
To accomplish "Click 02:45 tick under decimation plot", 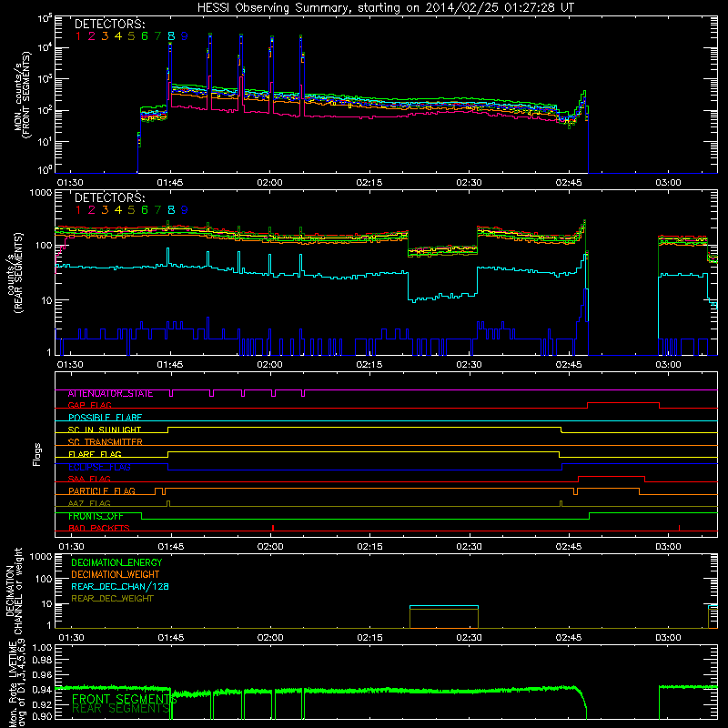I will (569, 638).
